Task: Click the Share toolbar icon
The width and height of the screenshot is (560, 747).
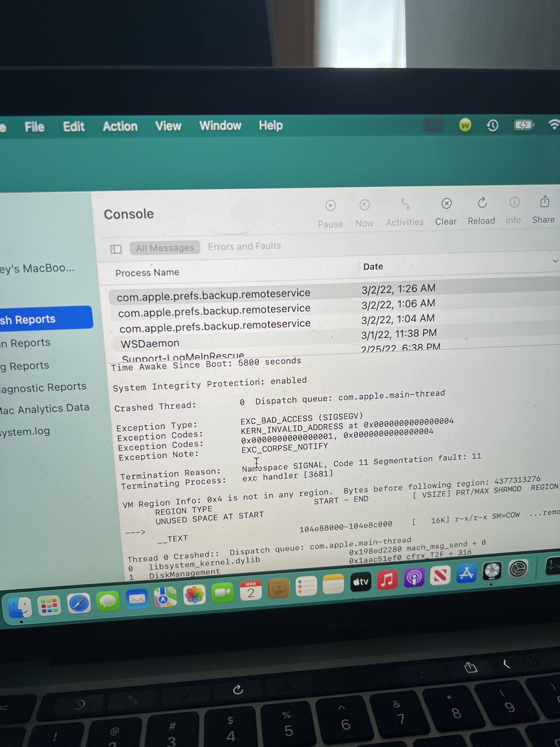Action: point(544,202)
